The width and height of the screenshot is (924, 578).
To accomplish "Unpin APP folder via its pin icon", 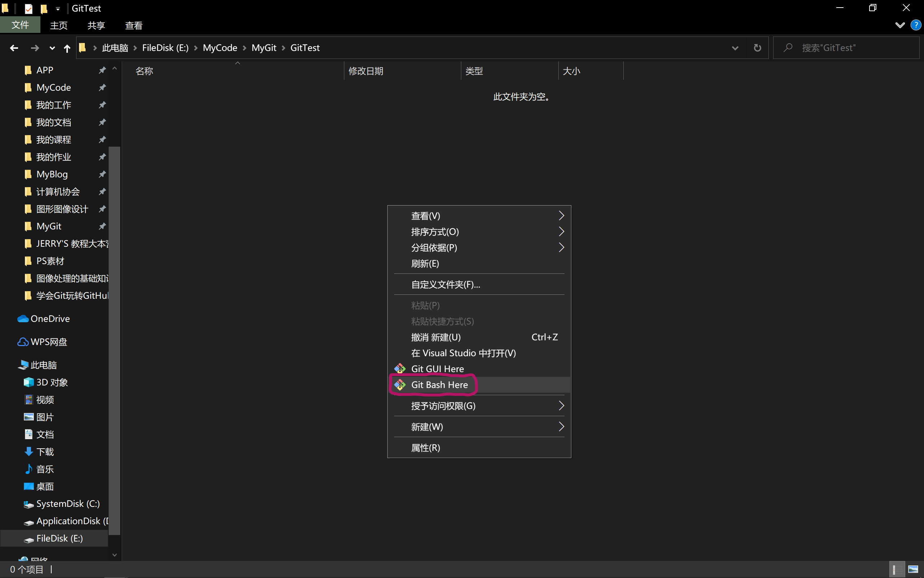I will (x=102, y=70).
